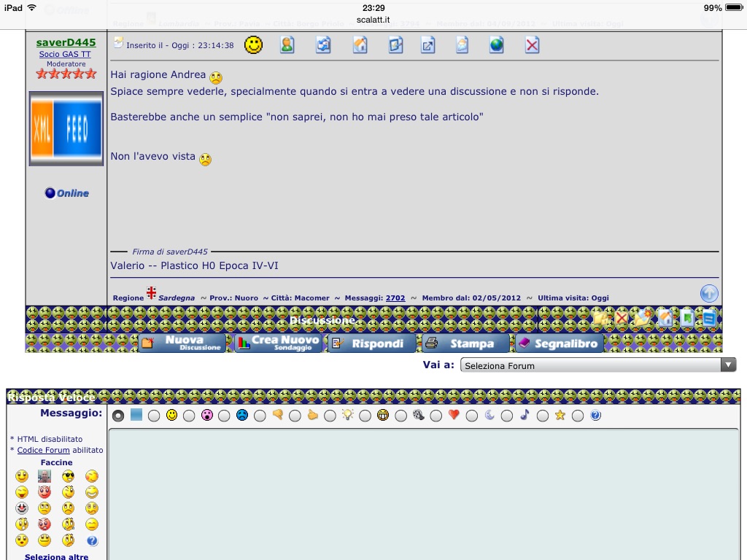This screenshot has height=560, width=747.
Task: Open the Codice Forum link
Action: pos(43,450)
